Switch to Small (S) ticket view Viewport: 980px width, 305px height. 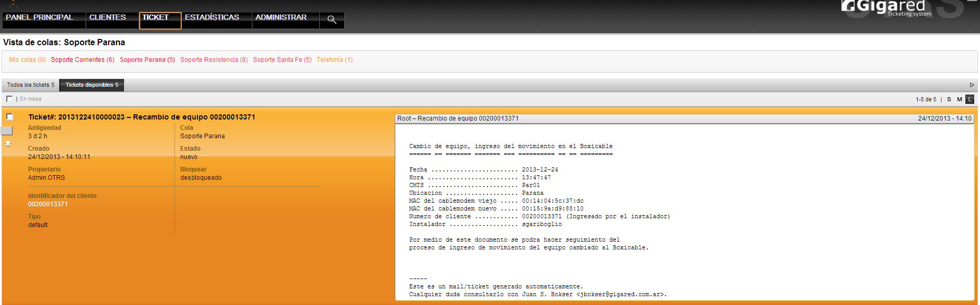click(949, 99)
